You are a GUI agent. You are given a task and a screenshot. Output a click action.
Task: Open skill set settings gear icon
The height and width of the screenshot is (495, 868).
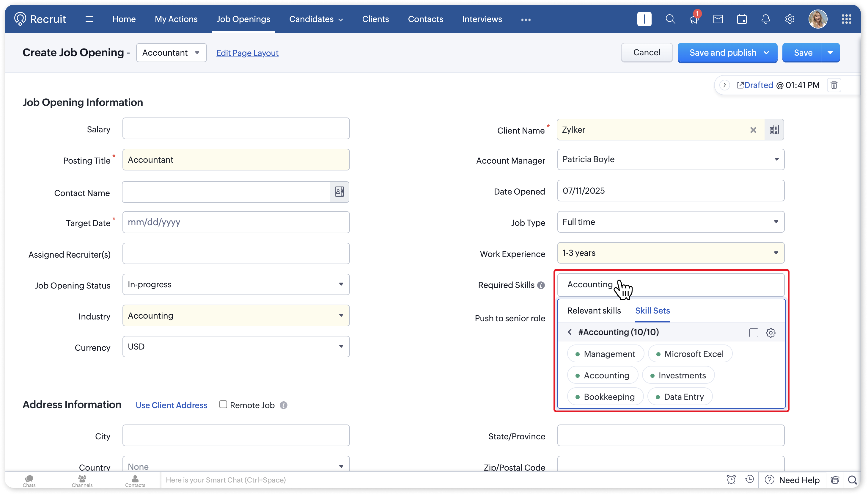coord(770,333)
